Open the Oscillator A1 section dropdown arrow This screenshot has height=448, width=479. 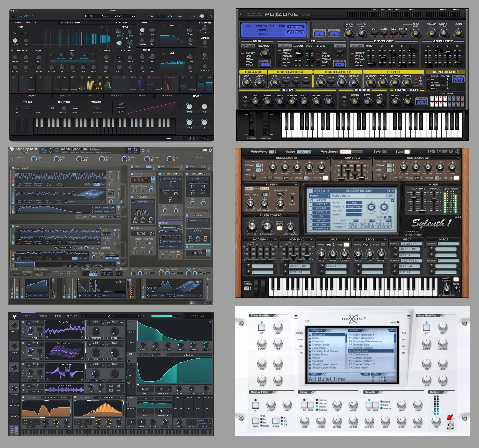point(327,158)
